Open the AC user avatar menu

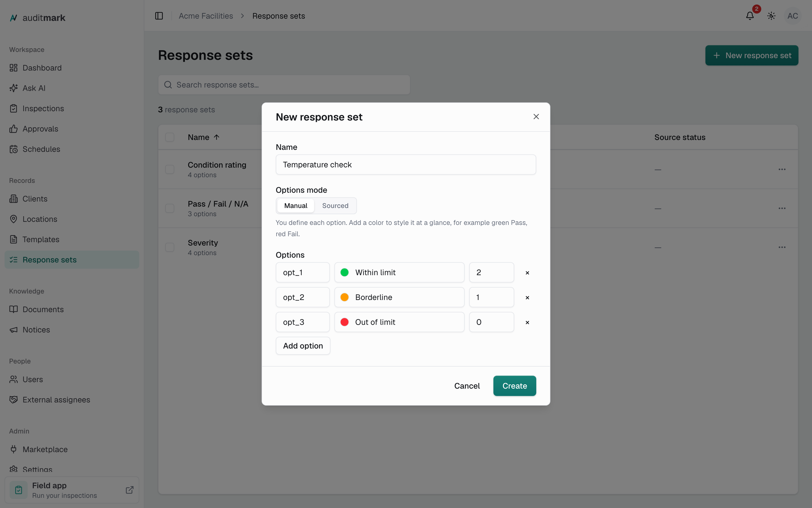point(793,16)
